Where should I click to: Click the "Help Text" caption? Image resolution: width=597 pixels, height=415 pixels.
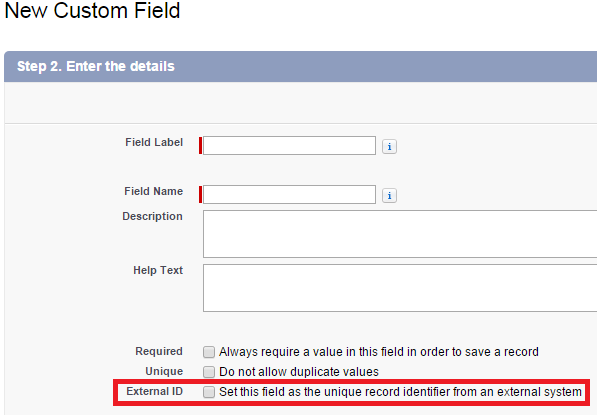(158, 270)
